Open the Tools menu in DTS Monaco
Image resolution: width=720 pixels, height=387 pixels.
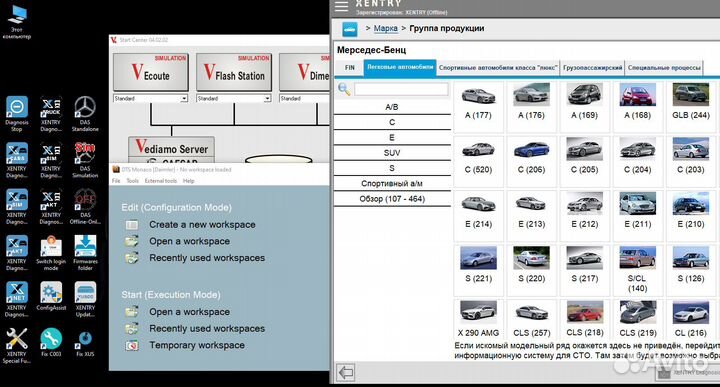point(133,181)
